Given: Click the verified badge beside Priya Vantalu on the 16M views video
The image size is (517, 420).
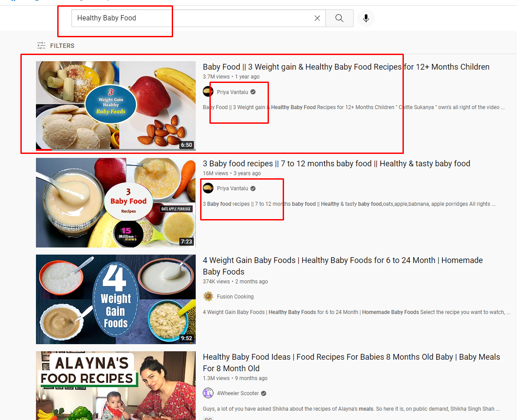Looking at the screenshot, I should pyautogui.click(x=253, y=188).
